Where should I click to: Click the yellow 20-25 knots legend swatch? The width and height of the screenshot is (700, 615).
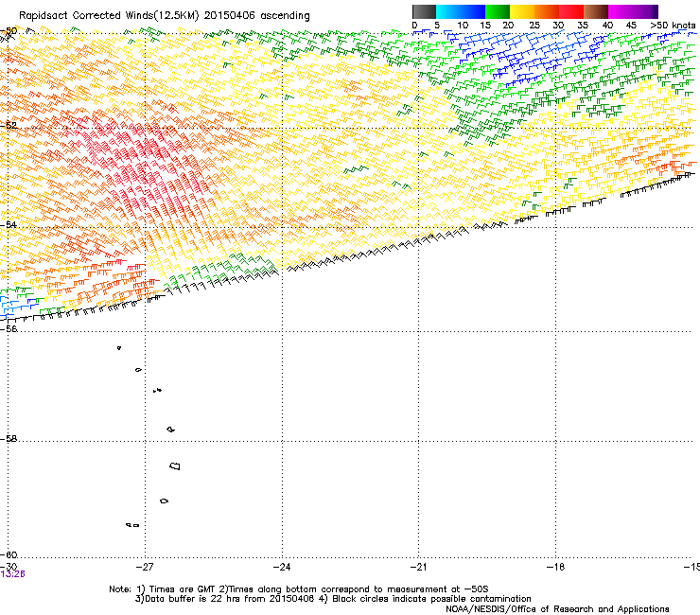point(522,11)
